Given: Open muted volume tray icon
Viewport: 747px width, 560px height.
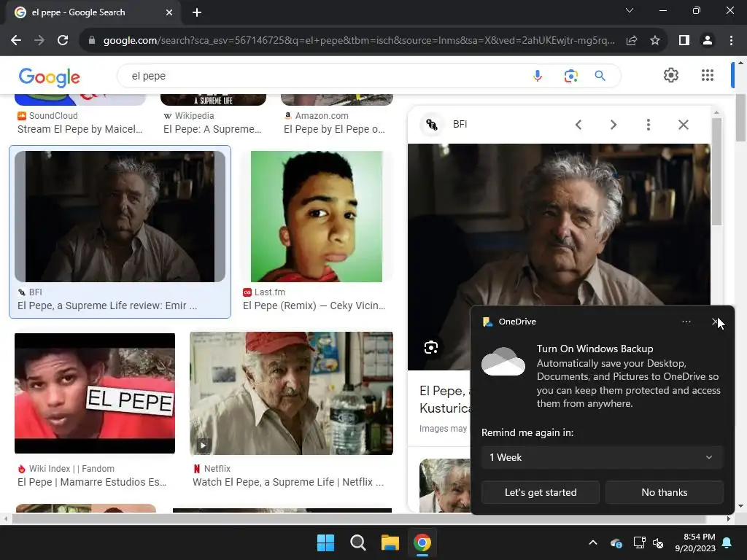Looking at the screenshot, I should 658,542.
